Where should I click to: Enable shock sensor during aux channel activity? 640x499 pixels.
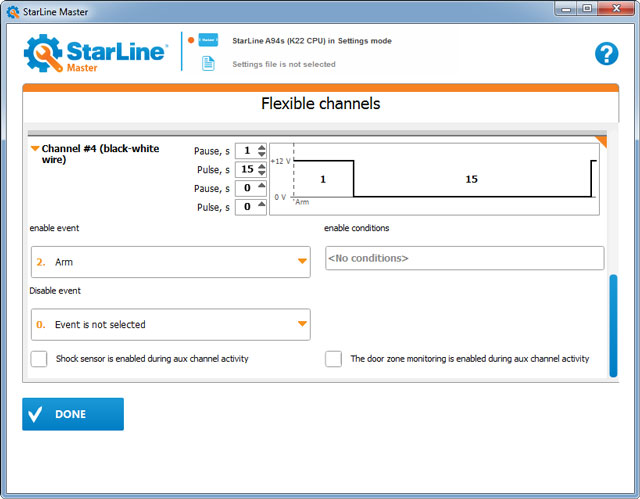[x=39, y=359]
